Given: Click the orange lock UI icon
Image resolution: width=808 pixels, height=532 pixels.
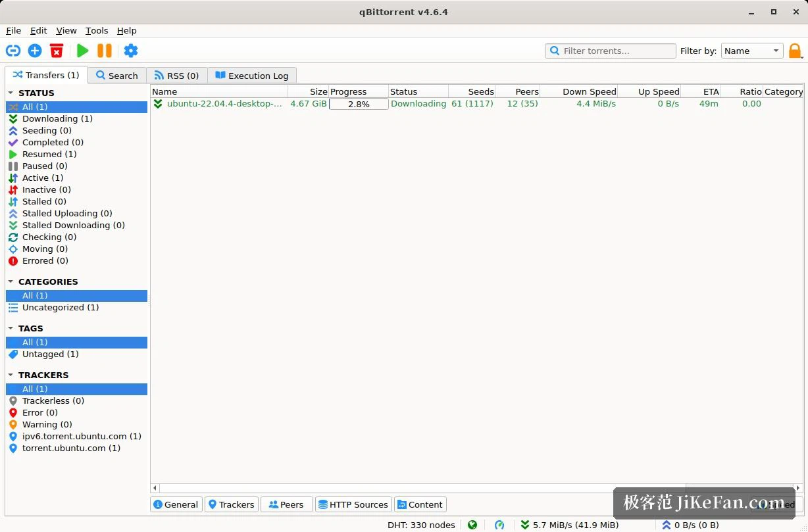Looking at the screenshot, I should point(795,51).
